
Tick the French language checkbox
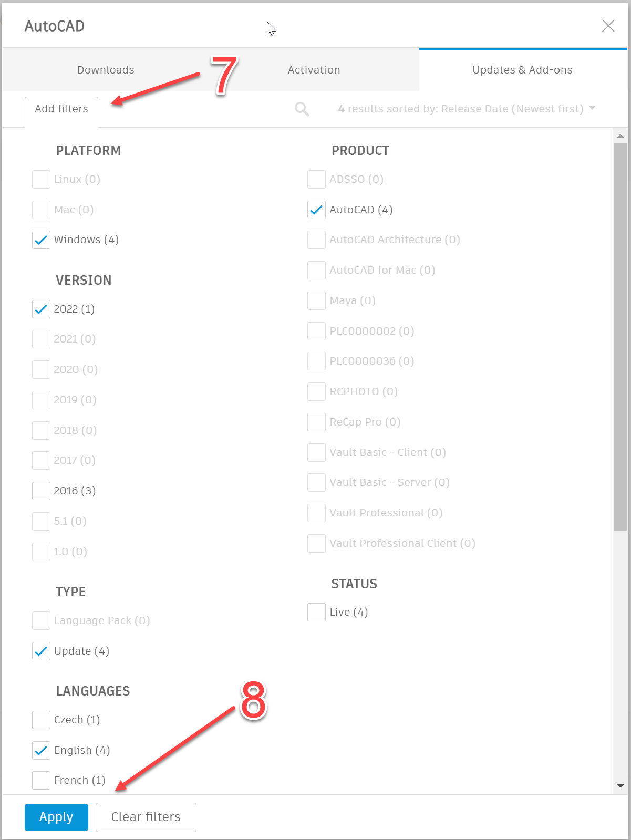coord(41,781)
